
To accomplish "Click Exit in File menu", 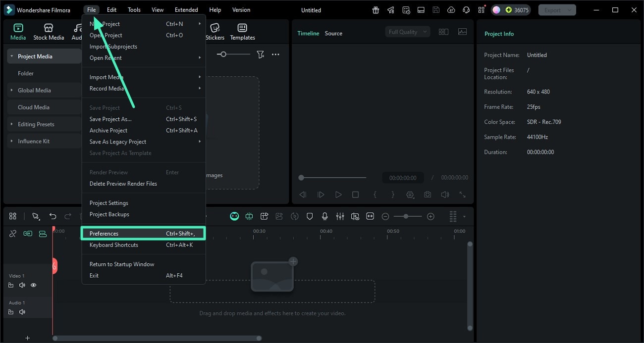I will pos(144,276).
